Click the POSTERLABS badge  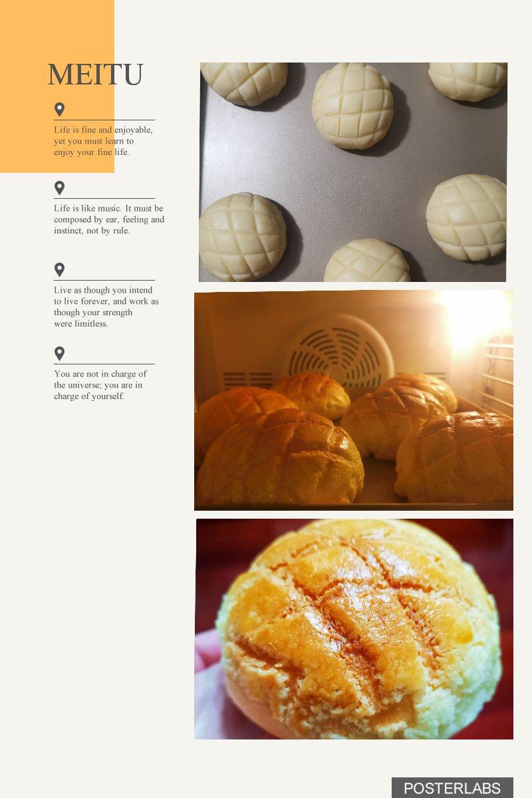(452, 788)
